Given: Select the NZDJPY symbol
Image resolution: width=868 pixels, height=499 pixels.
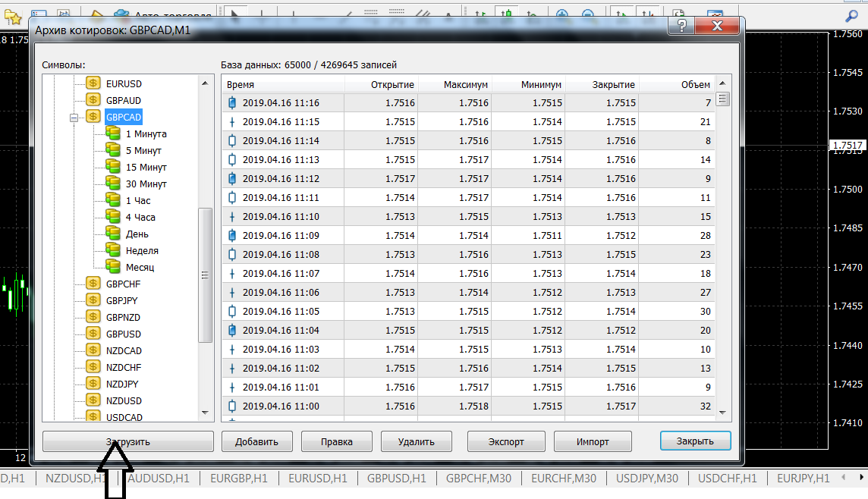Looking at the screenshot, I should (122, 384).
